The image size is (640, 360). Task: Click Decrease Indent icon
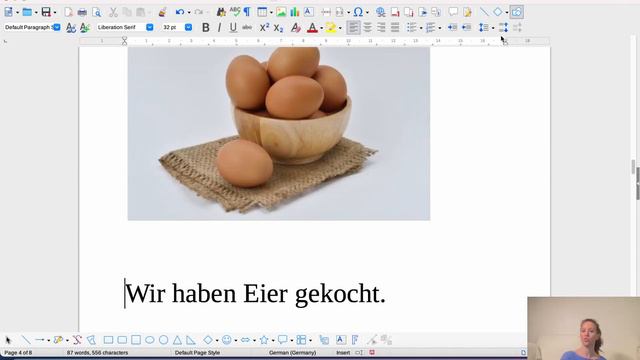pyautogui.click(x=466, y=27)
